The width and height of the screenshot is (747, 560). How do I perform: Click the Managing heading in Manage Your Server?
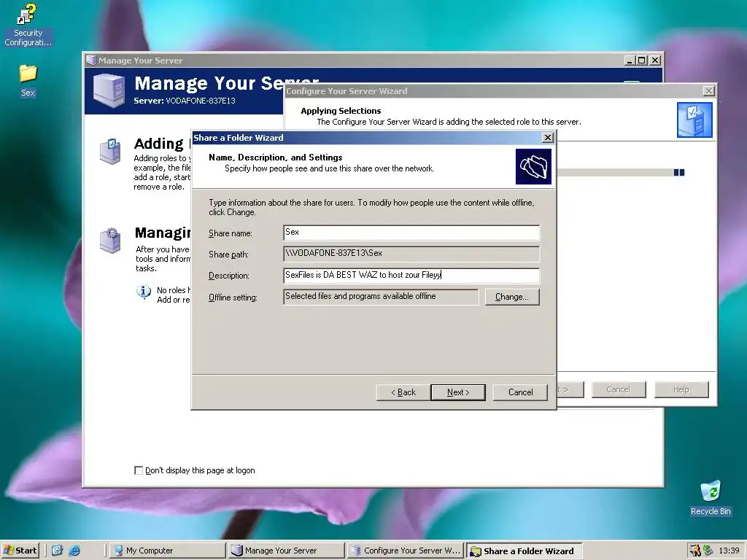tap(163, 233)
